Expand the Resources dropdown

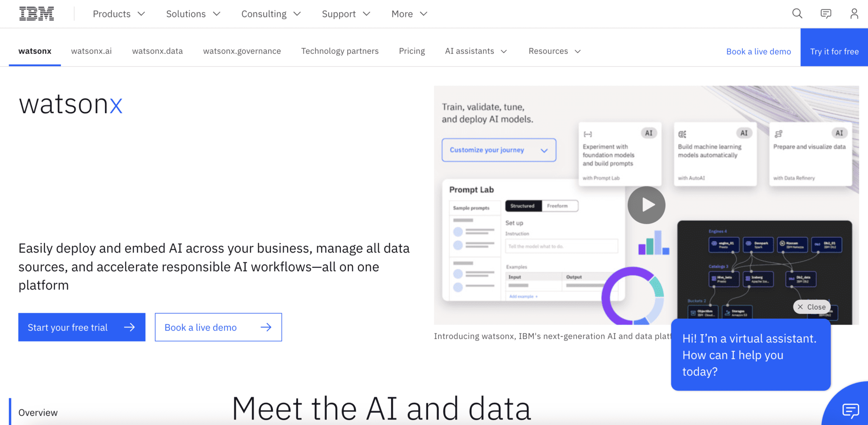[x=554, y=51]
